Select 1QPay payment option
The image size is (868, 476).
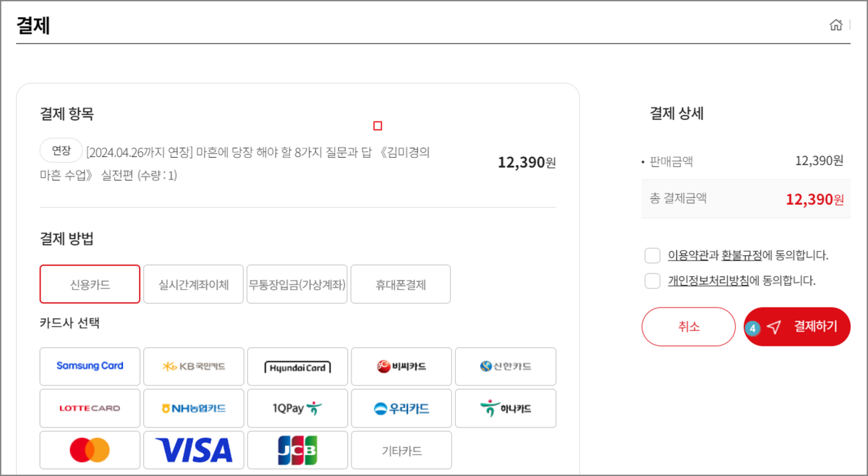[297, 408]
